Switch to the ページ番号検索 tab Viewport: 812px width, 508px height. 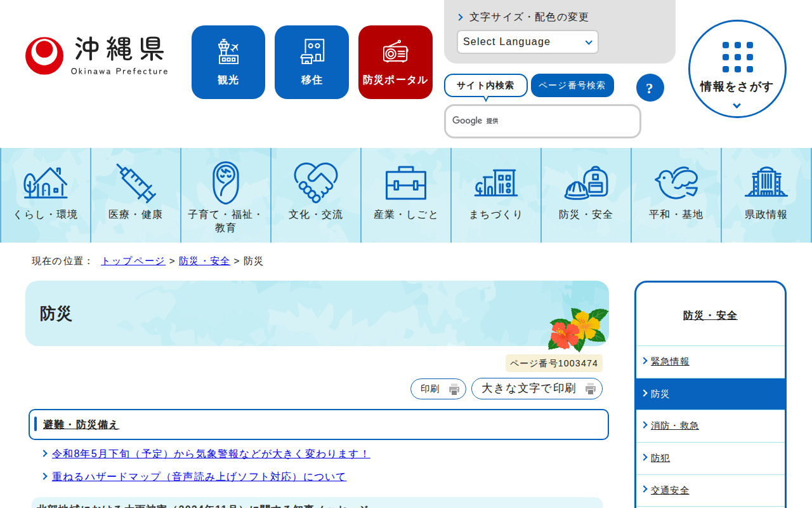coord(572,85)
